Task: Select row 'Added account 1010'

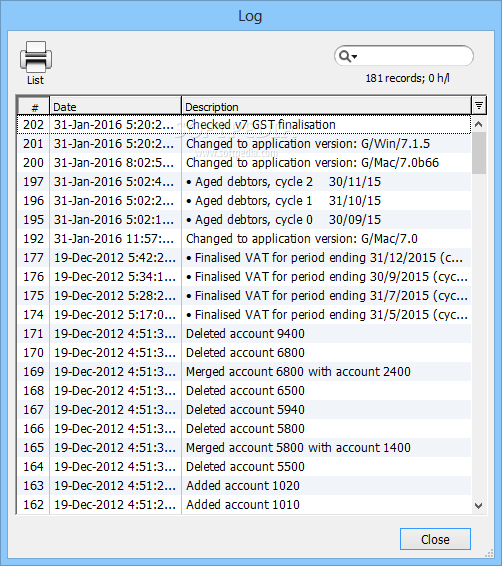Action: click(244, 505)
